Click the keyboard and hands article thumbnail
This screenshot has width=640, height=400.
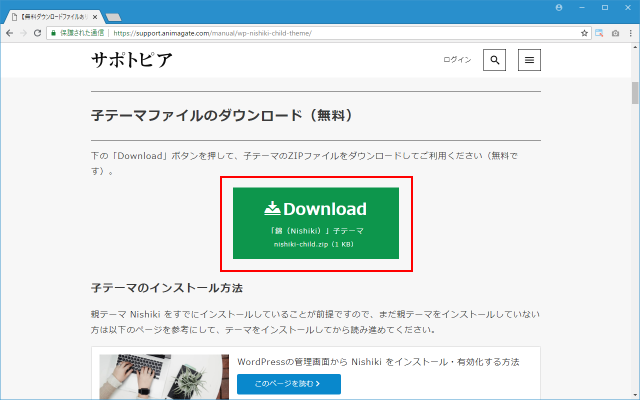164,377
